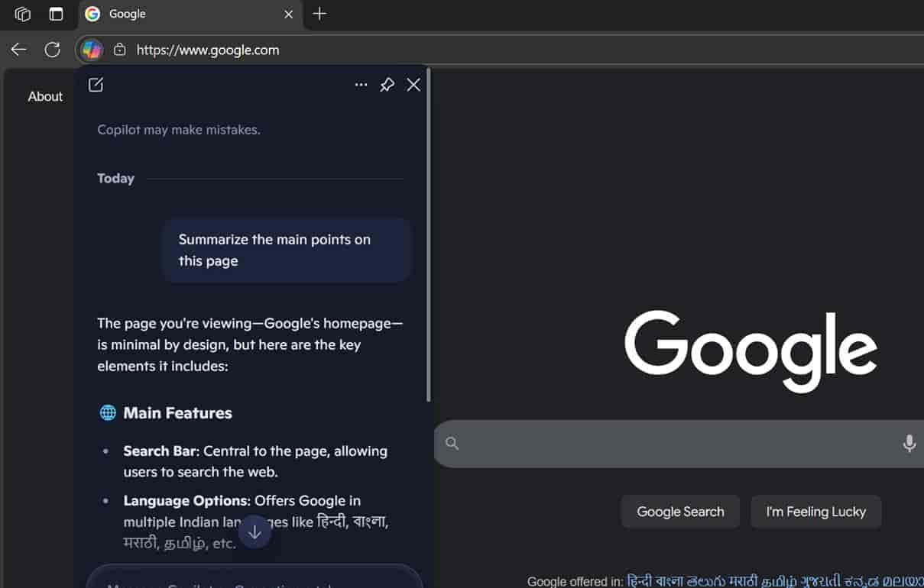Close the Google tab
The image size is (924, 588).
(x=288, y=14)
